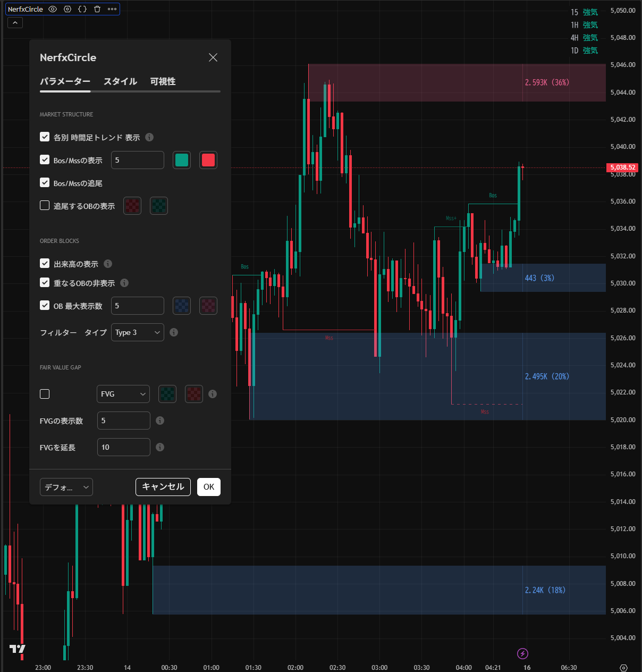The height and width of the screenshot is (672, 642).
Task: Open source code braces icon for NerfxCircle
Action: coord(82,9)
